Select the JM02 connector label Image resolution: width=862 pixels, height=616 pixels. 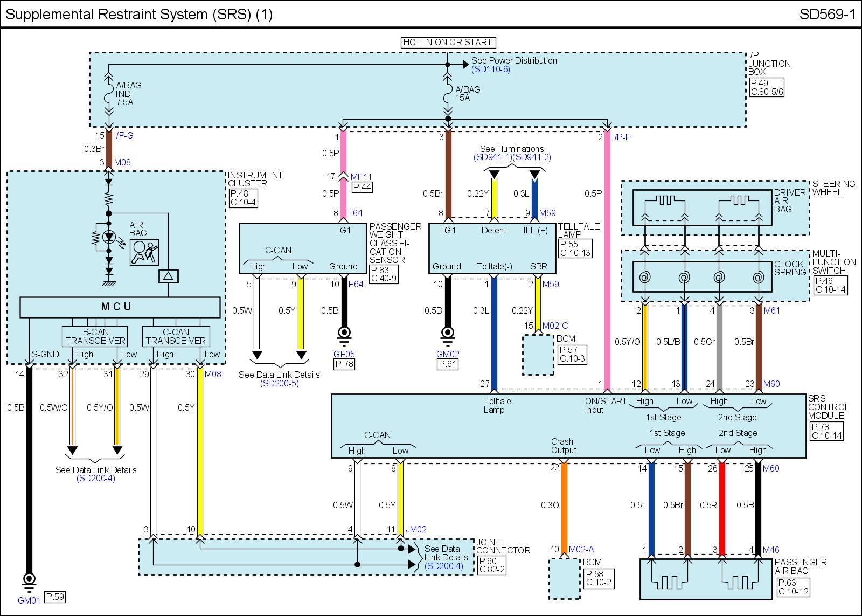pyautogui.click(x=416, y=530)
